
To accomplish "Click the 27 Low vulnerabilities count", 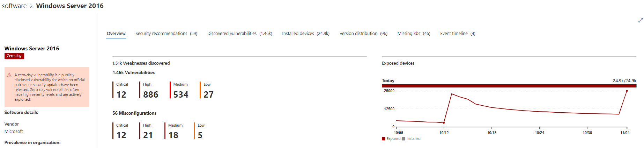I will pyautogui.click(x=208, y=94).
